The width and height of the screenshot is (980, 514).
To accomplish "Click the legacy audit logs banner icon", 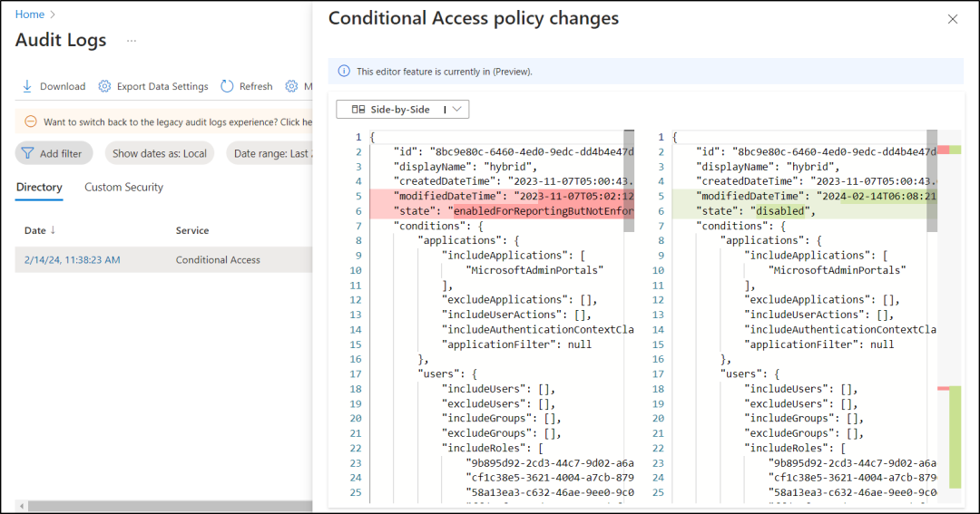I will (x=31, y=121).
